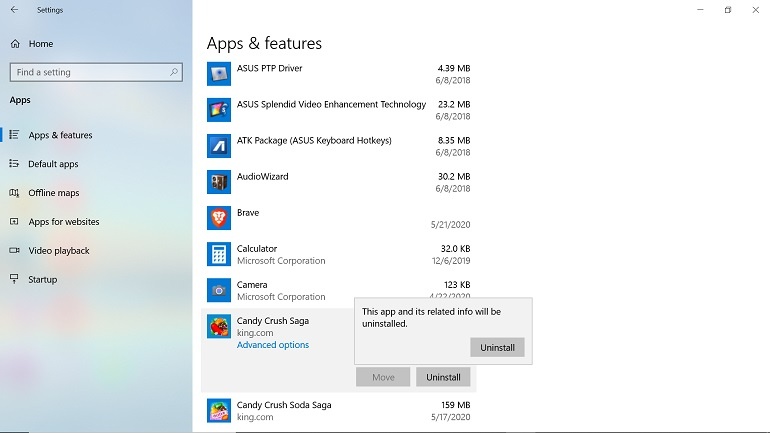Select Apps for websites in sidebar

click(63, 222)
